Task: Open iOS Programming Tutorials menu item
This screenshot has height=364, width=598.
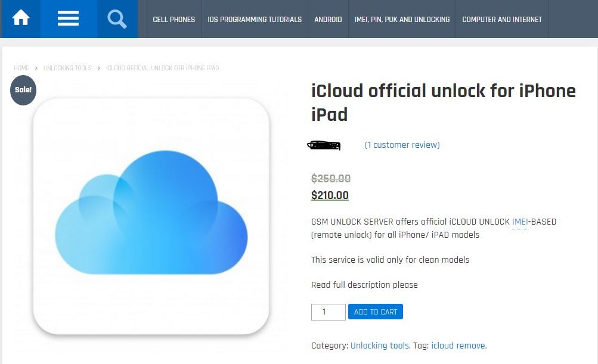Action: pyautogui.click(x=255, y=20)
